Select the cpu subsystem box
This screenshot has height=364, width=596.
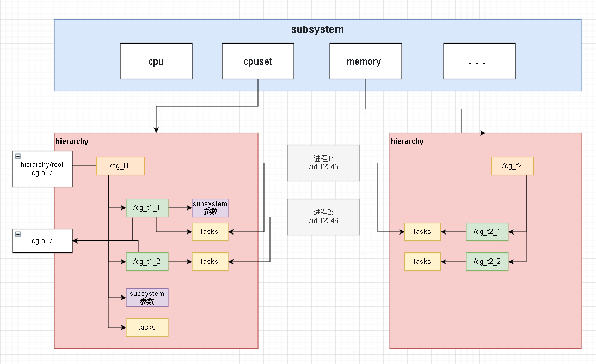coord(156,61)
